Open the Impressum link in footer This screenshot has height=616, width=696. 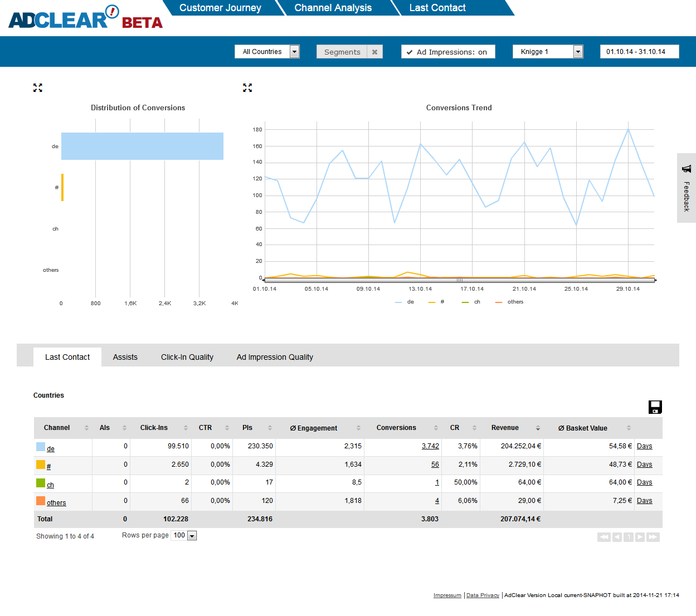click(447, 595)
